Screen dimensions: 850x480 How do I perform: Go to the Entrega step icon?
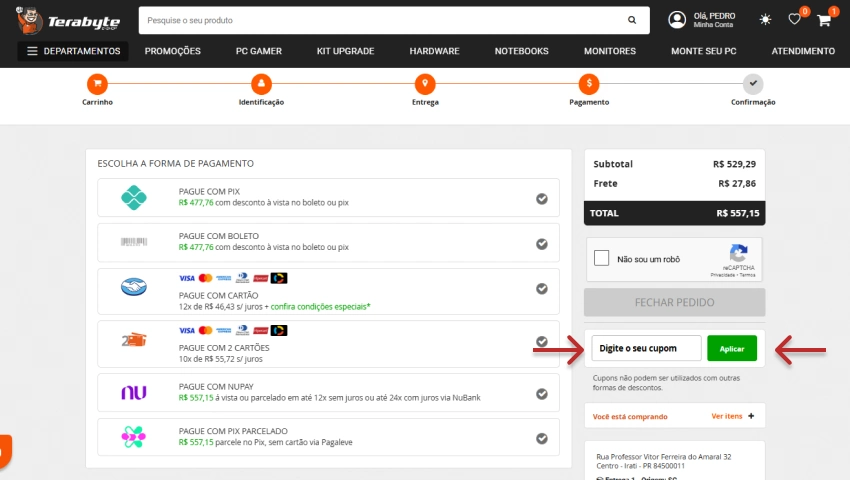coord(425,84)
